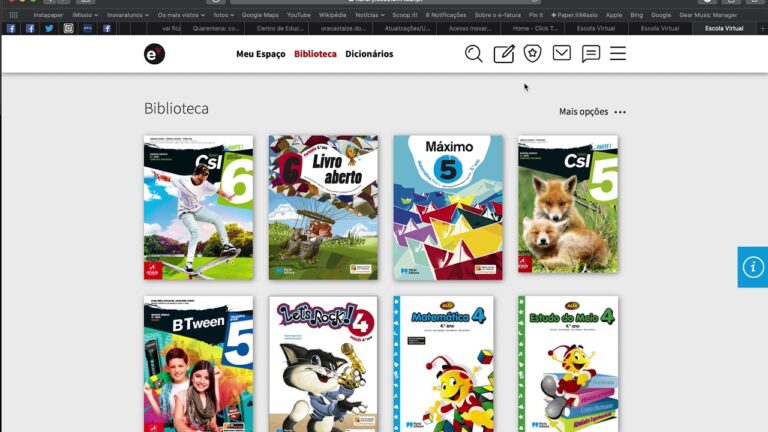768x432 pixels.
Task: Switch to the Home - Click T... tab
Action: [x=535, y=28]
